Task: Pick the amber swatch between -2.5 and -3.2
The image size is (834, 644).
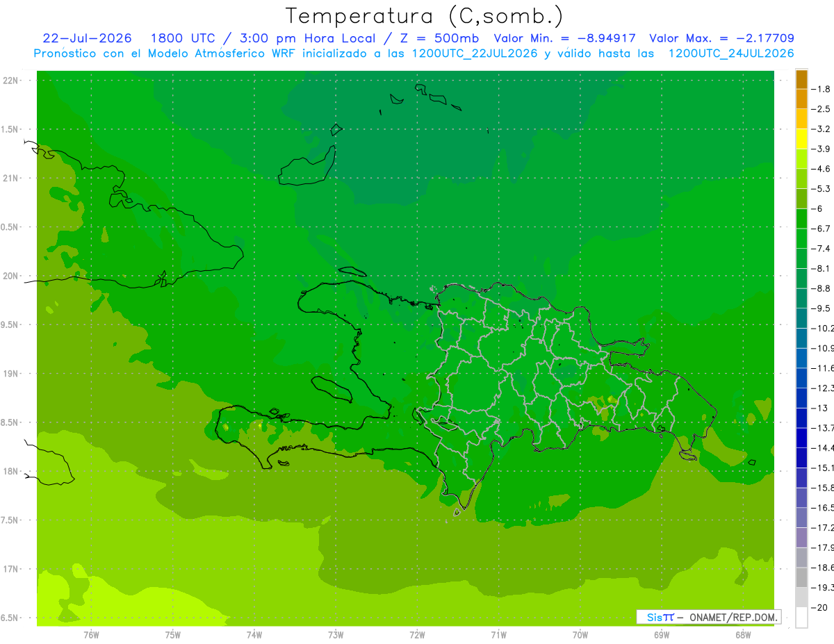Action: tap(801, 119)
